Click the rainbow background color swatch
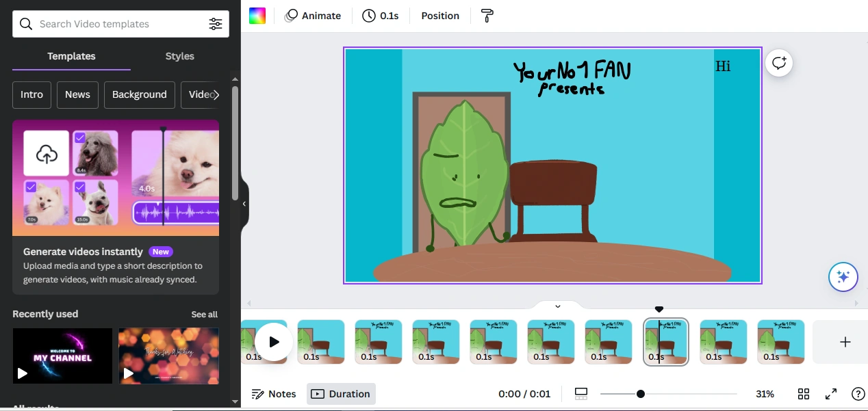Viewport: 868px width, 411px height. (257, 15)
